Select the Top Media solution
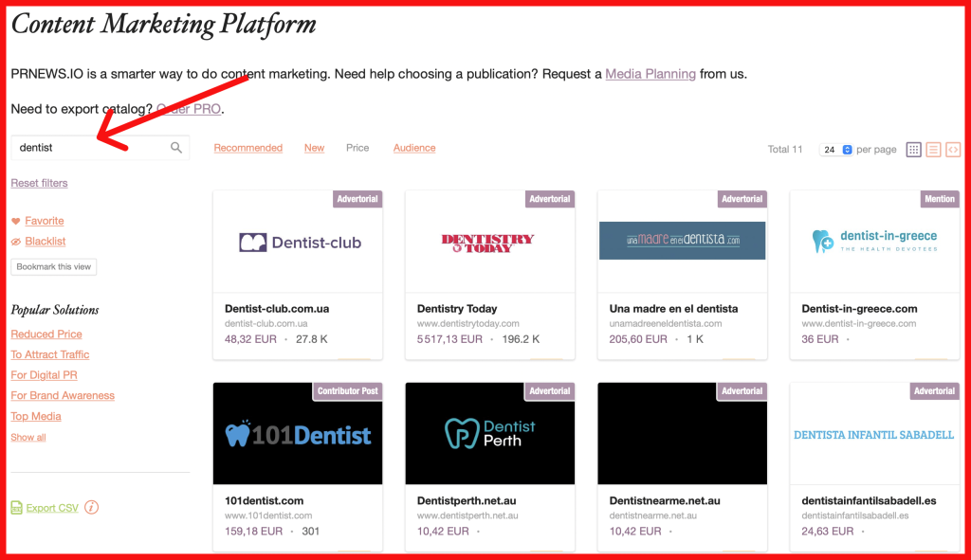This screenshot has width=971, height=560. point(36,416)
